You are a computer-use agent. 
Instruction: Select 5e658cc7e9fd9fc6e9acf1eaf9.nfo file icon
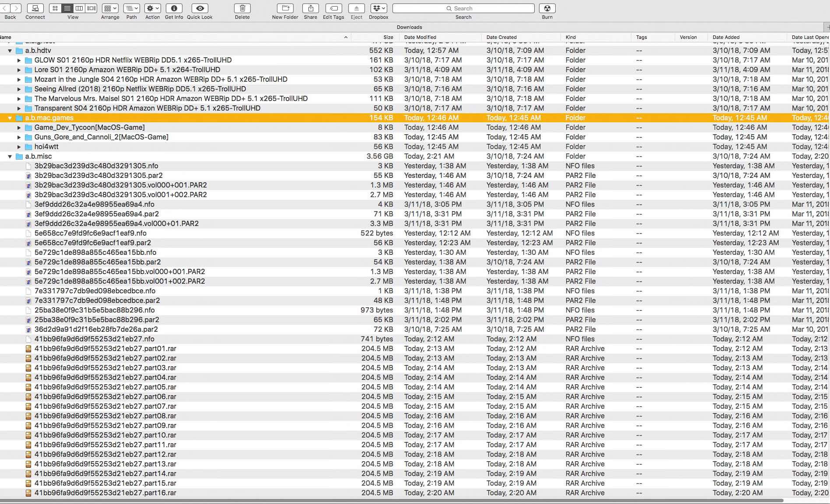click(x=28, y=233)
